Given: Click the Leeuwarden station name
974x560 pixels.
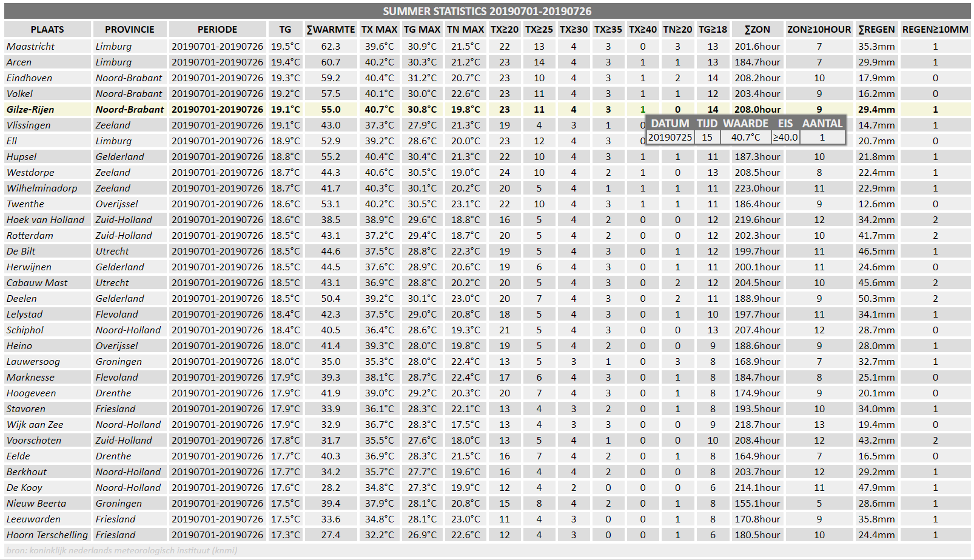Looking at the screenshot, I should click(x=33, y=519).
